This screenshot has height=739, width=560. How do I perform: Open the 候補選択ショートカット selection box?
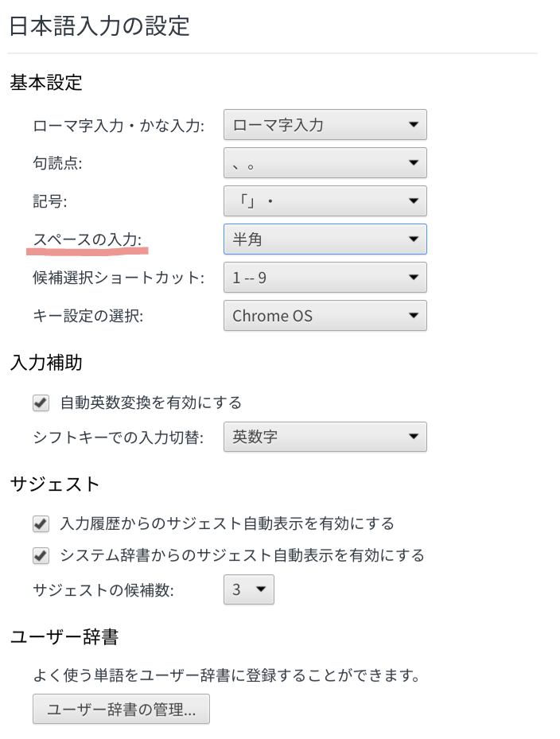pos(325,277)
